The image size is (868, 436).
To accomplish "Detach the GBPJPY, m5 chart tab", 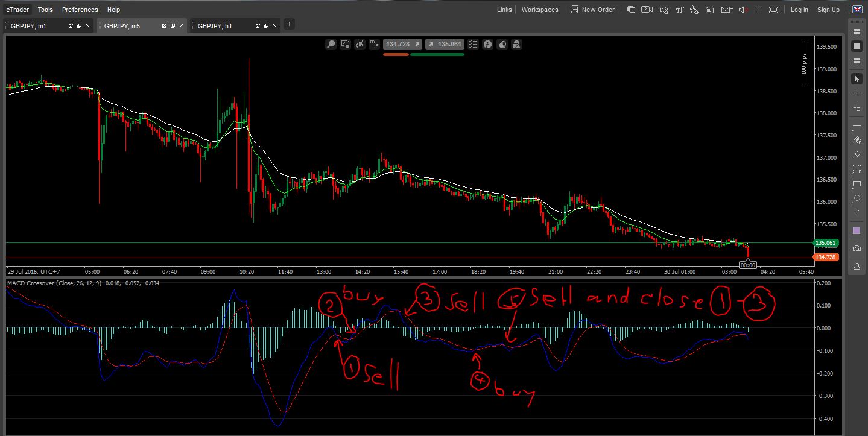I will click(165, 26).
